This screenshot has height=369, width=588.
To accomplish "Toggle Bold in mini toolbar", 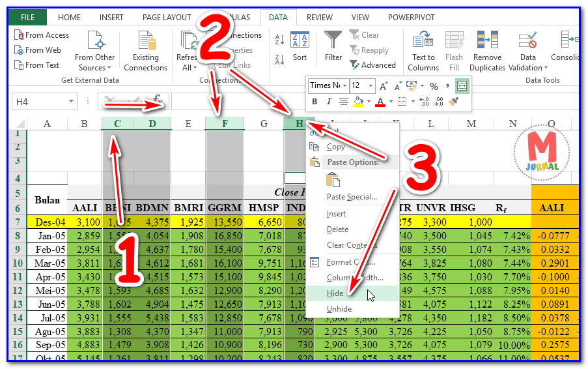I will click(x=315, y=101).
